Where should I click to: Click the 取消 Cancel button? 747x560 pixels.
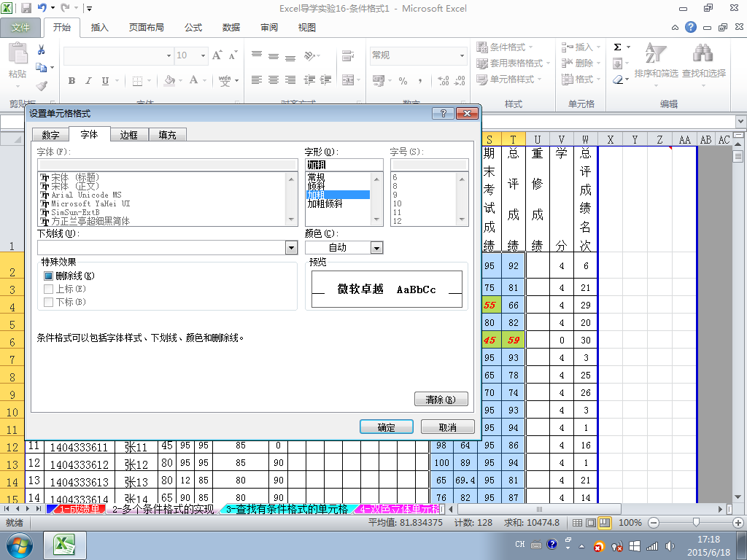coord(447,427)
